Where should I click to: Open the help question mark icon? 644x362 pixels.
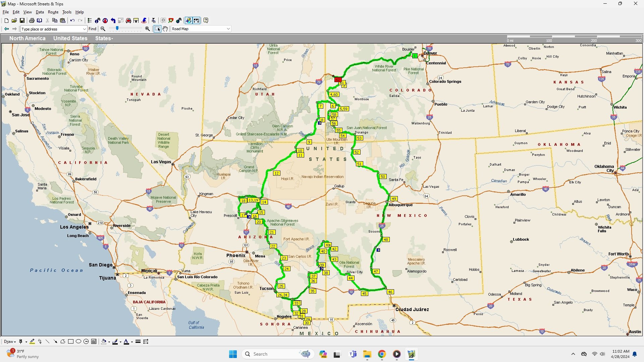[206, 20]
